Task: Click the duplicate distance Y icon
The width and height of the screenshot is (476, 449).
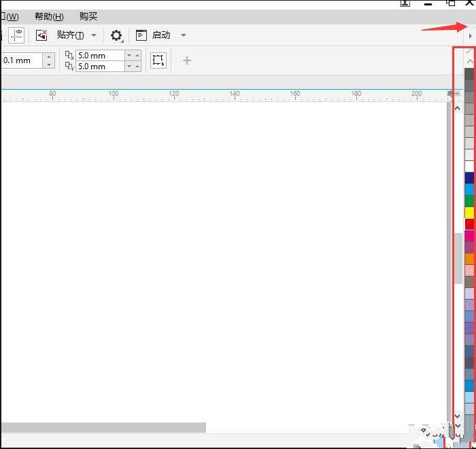Action: 69,66
